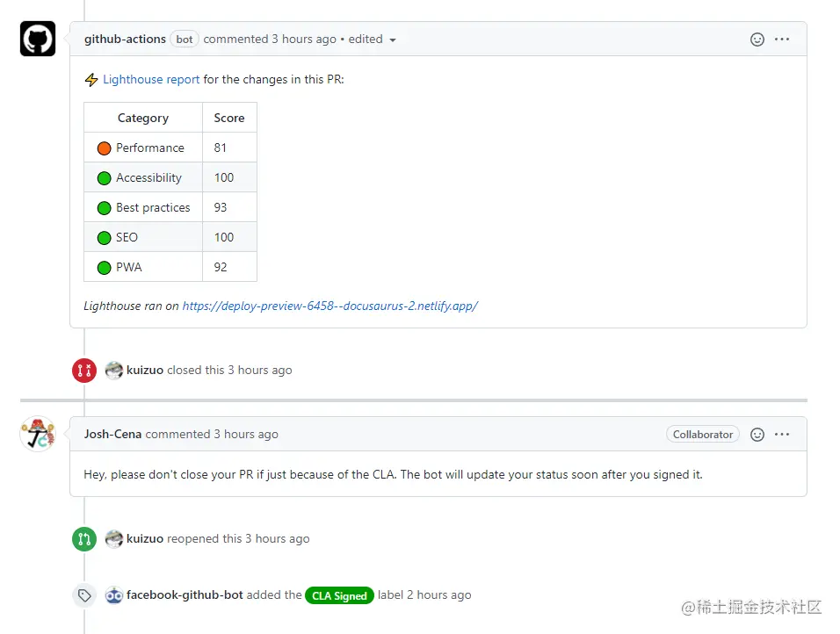Viewport: 840px width, 634px height.
Task: Click the green Best practices status circle
Action: pyautogui.click(x=104, y=208)
